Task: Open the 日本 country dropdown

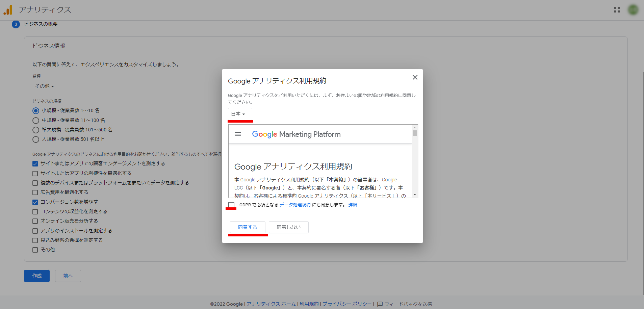Action: [x=240, y=114]
